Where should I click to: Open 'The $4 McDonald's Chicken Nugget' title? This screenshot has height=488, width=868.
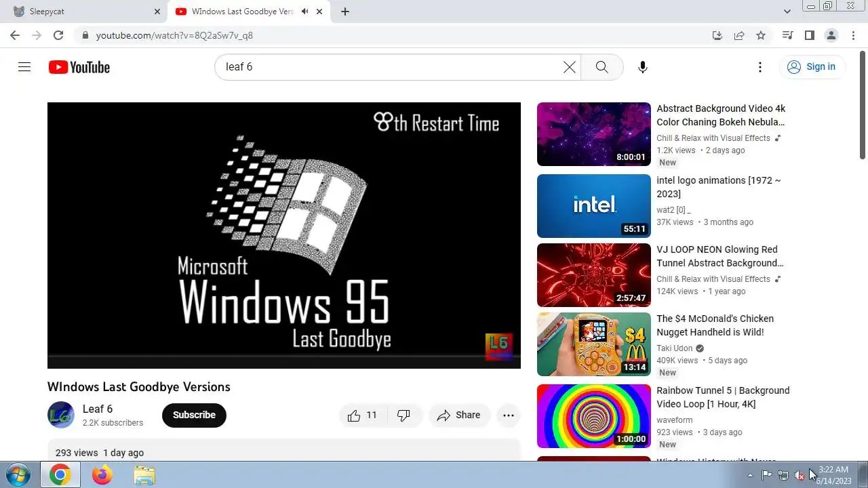(x=715, y=325)
